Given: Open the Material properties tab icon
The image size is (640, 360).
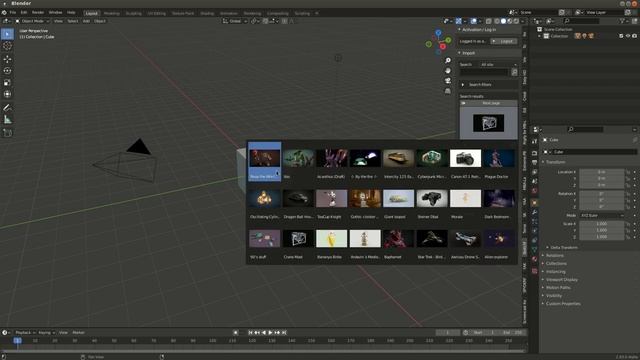Looking at the screenshot, I should pyautogui.click(x=534, y=259).
